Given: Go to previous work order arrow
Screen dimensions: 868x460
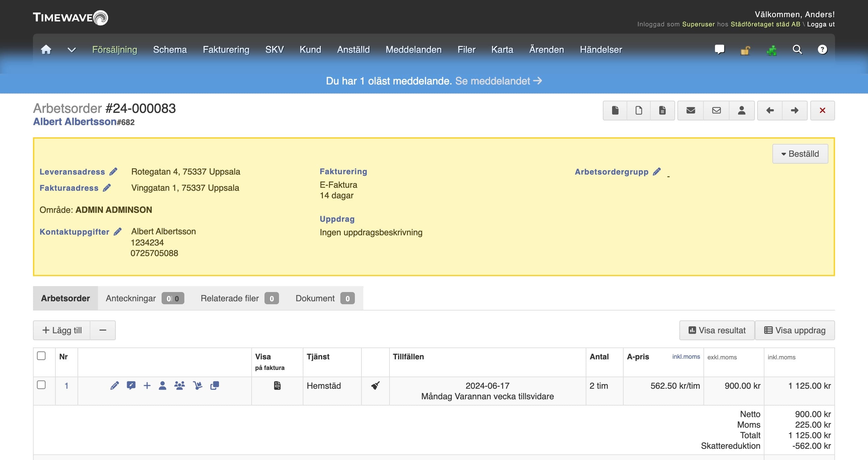Looking at the screenshot, I should (x=770, y=110).
